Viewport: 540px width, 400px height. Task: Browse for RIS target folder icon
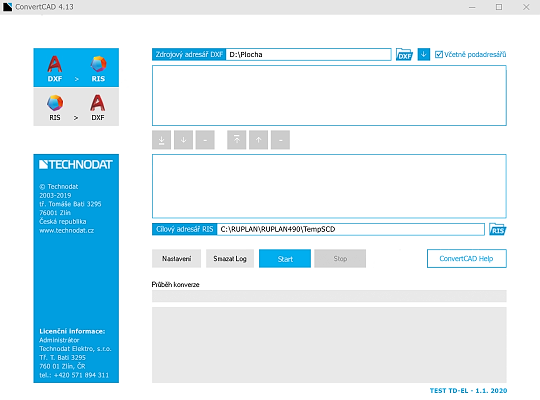point(498,229)
